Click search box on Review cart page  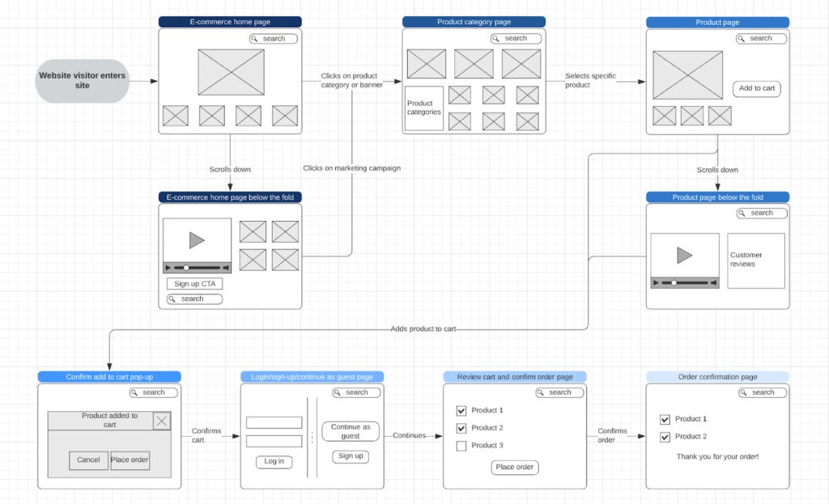[x=559, y=392]
